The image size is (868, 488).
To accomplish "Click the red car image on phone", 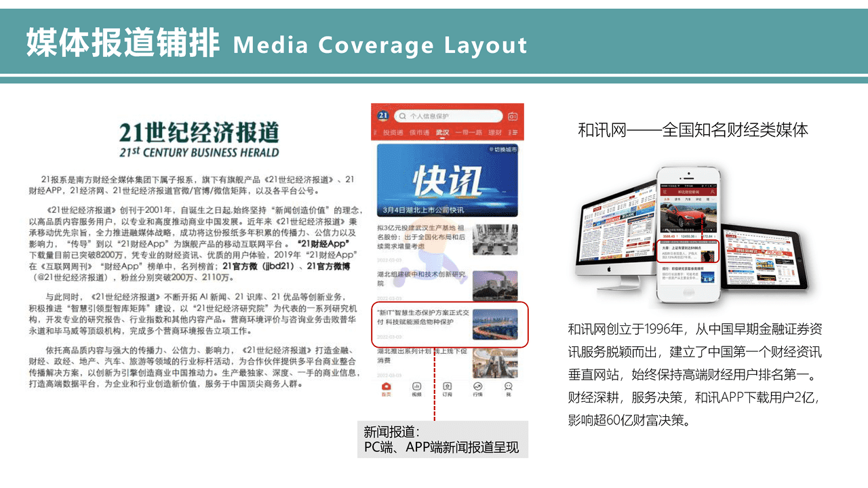I will pos(689,218).
